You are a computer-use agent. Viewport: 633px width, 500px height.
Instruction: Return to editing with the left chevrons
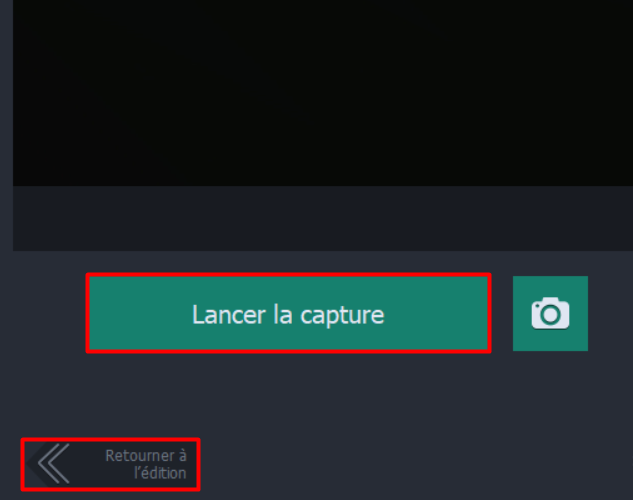54,463
